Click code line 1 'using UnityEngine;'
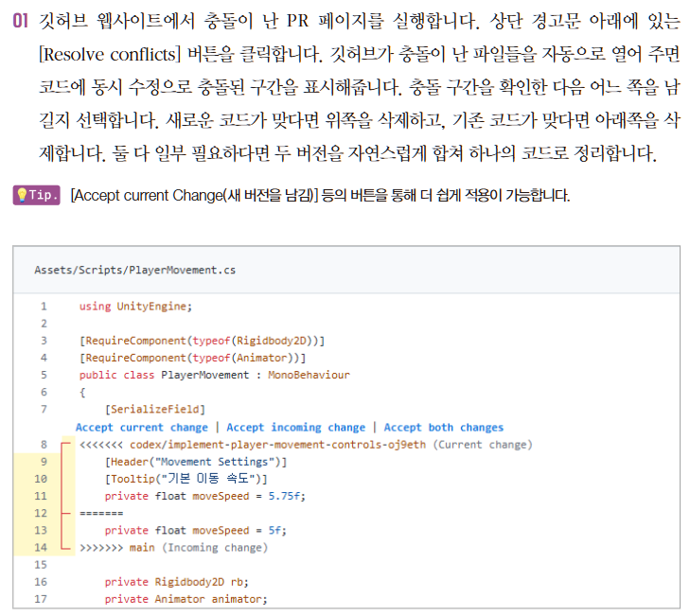Viewport: 690px width, 616px height. (x=135, y=307)
